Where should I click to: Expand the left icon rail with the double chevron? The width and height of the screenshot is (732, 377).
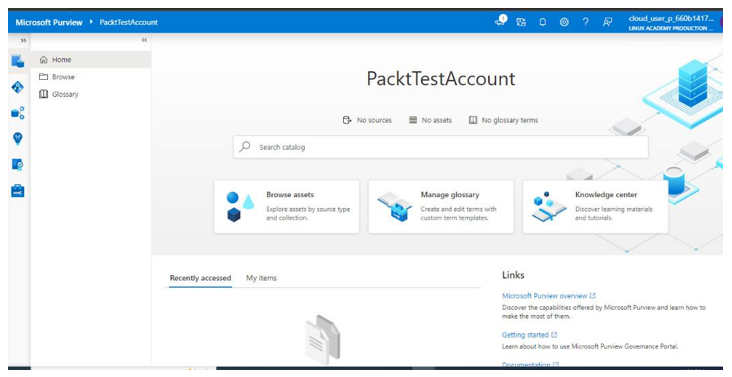[23, 41]
